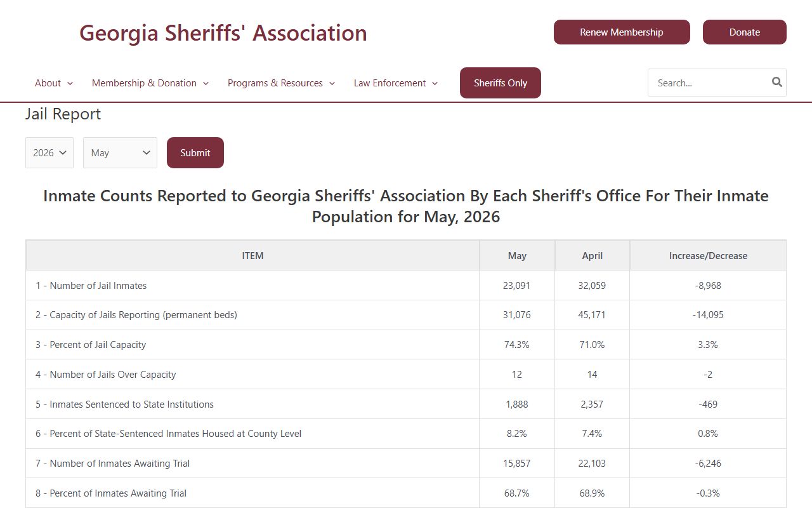Screen dimensions: 812x508
Task: Select the ITEM column header
Action: coord(252,255)
